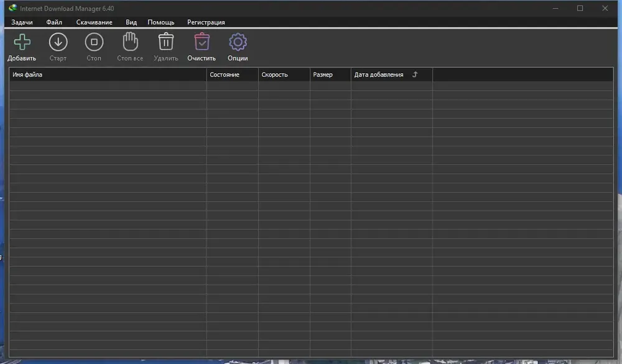Viewport: 622px width, 364px height.
Task: Sort by Состояние column header
Action: [233, 75]
